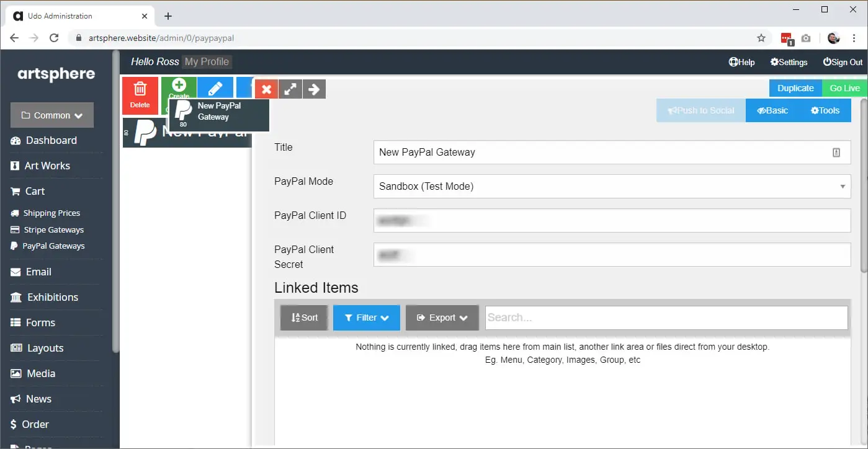Toggle Push to Social
The width and height of the screenshot is (868, 449).
click(x=700, y=110)
